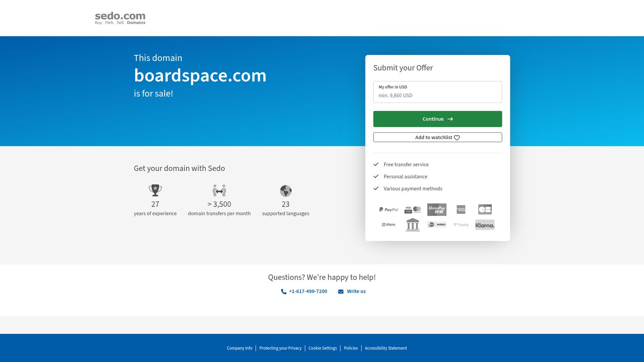Select the UnionPay payment logo
This screenshot has width=644, height=362.
[437, 209]
